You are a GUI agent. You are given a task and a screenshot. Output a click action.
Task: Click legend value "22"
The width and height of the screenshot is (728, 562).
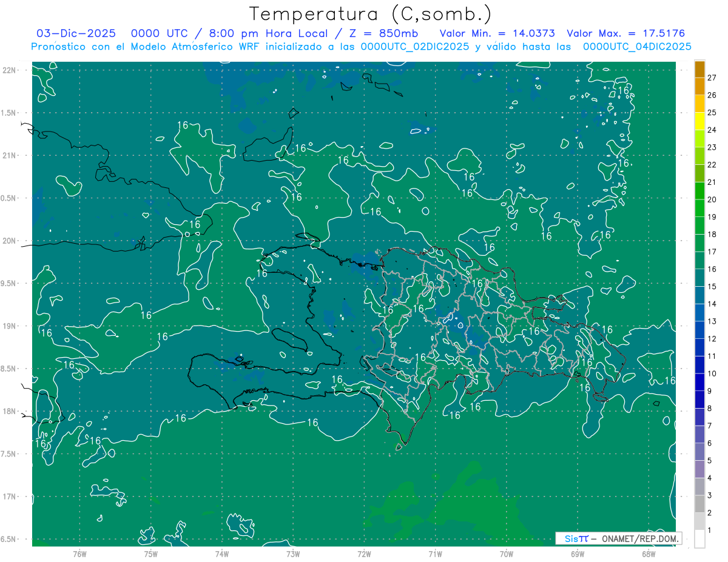point(712,165)
